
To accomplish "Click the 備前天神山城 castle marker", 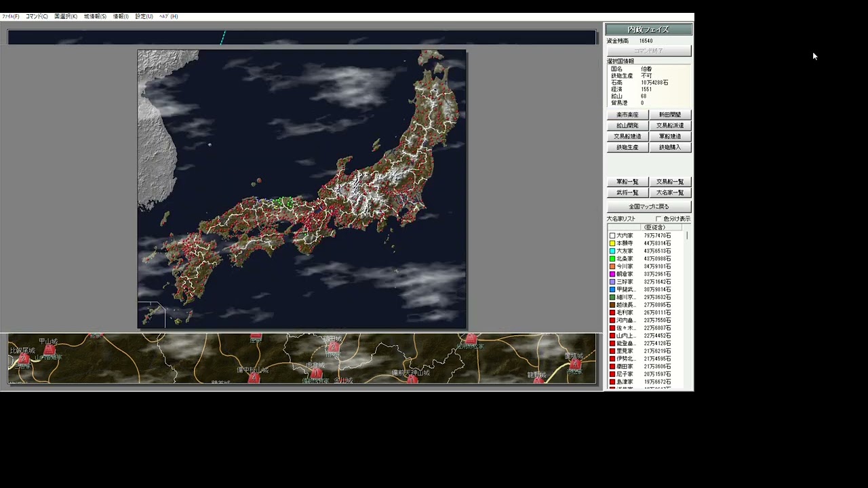I will [412, 380].
